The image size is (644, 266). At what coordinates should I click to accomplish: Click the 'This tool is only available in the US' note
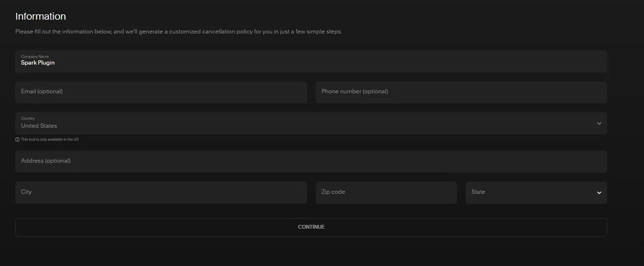[50, 139]
